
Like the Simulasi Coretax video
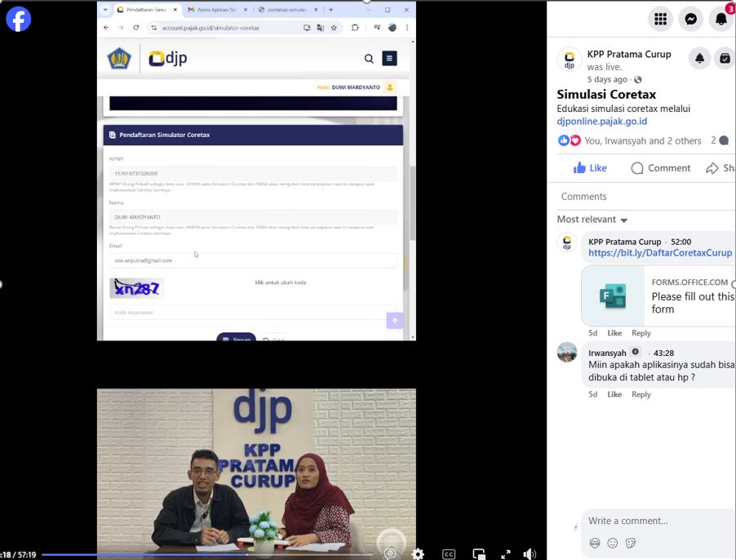(x=590, y=168)
